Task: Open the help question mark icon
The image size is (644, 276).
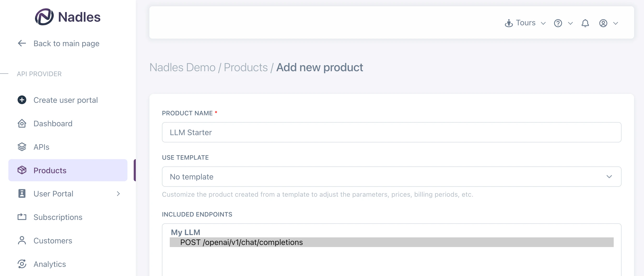Action: [558, 23]
